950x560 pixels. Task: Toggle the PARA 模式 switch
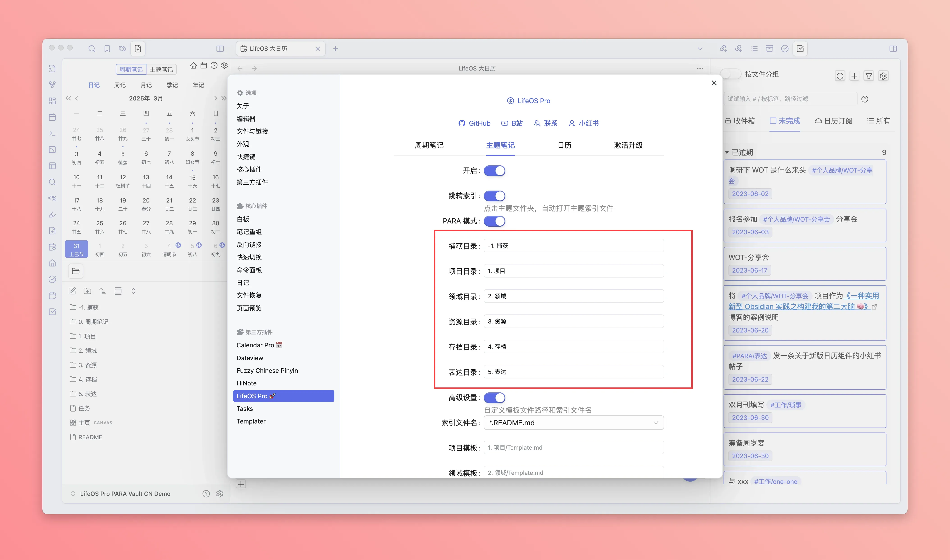point(494,221)
